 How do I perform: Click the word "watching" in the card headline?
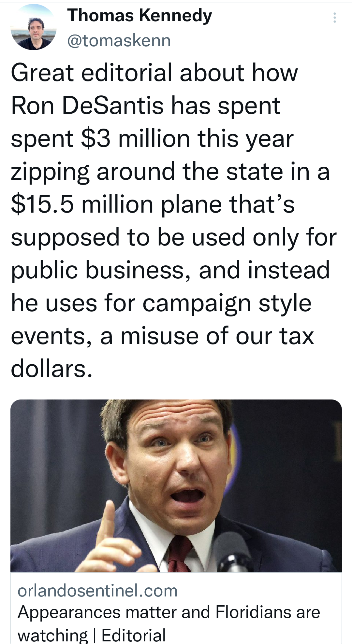[x=53, y=636]
